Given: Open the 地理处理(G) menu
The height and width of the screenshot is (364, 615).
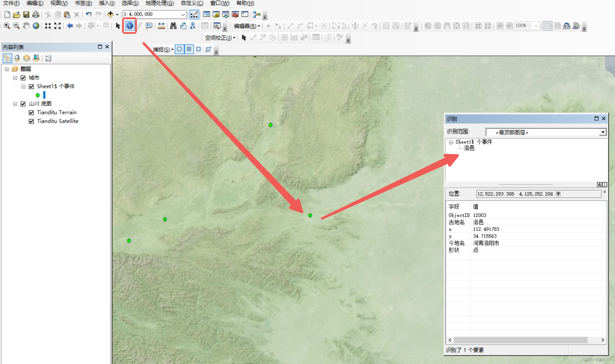Looking at the screenshot, I should pyautogui.click(x=159, y=3).
